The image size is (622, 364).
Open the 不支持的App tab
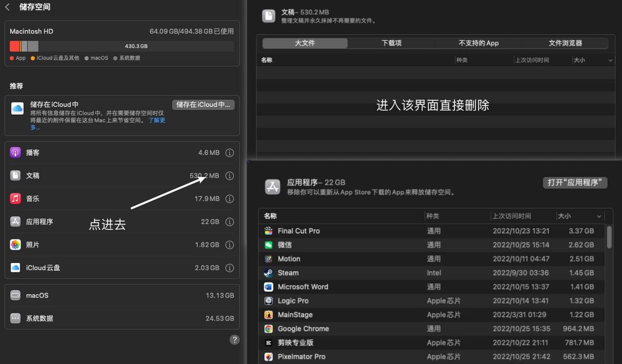(x=478, y=43)
